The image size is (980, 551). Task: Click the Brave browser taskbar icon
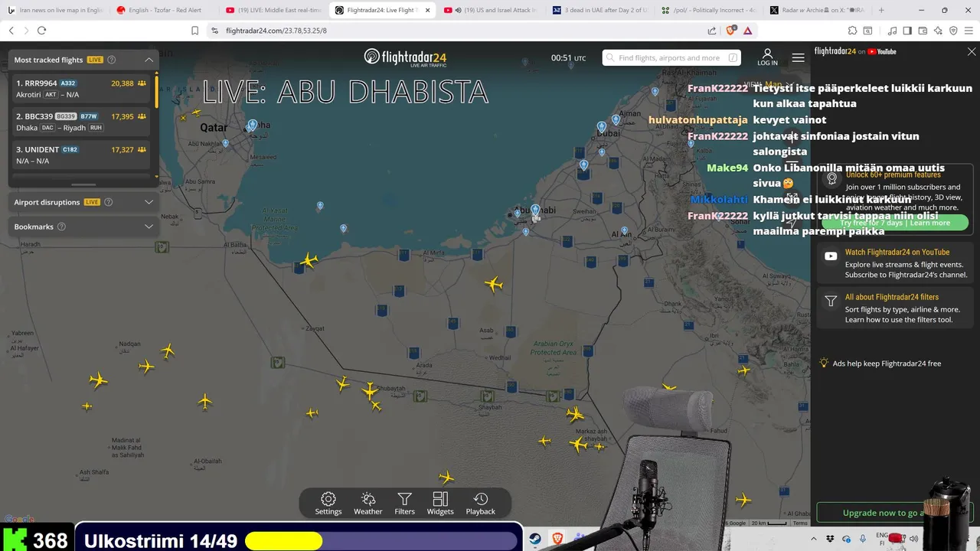pos(557,539)
